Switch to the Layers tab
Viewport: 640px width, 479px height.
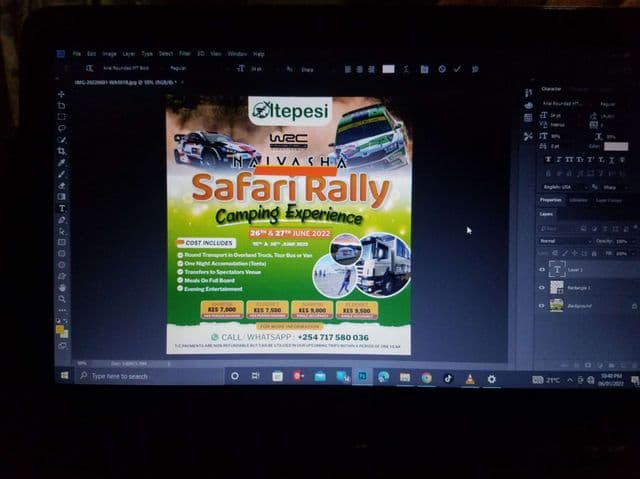[546, 214]
